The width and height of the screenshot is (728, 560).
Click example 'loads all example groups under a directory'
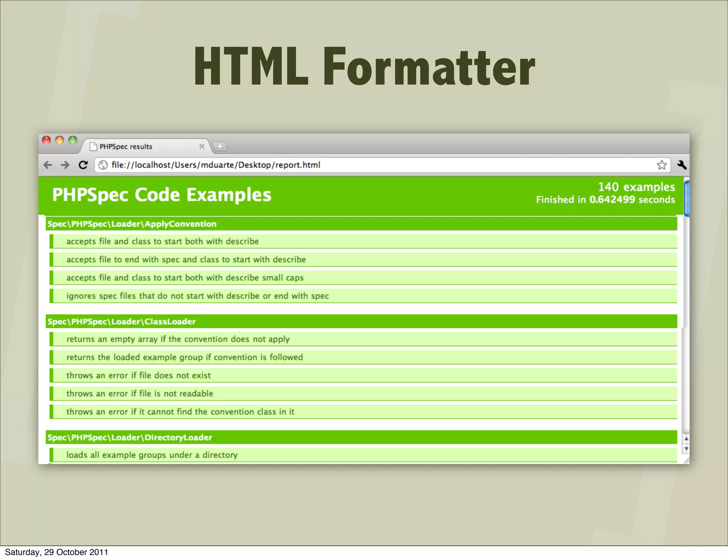coord(152,455)
